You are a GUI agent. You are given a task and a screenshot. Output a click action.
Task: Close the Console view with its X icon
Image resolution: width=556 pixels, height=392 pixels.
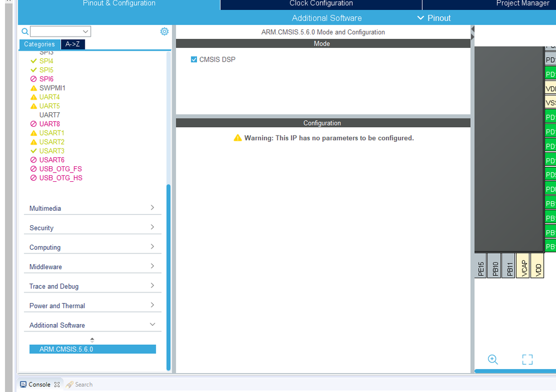click(57, 384)
